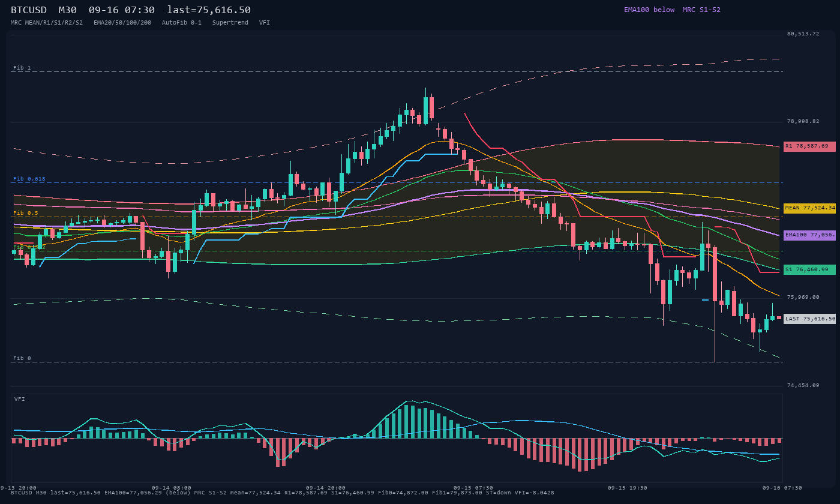The height and width of the screenshot is (504, 840).
Task: Click the yellow "MEAN 77,524.34" price tag
Action: [x=809, y=208]
